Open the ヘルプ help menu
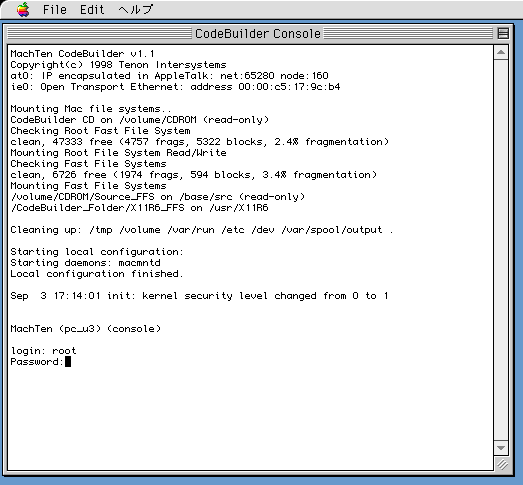Viewport: 523px width, 485px height. pos(136,9)
